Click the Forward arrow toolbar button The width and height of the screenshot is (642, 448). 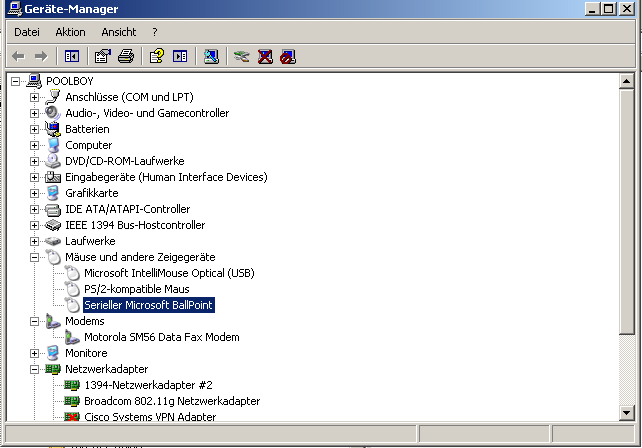41,56
